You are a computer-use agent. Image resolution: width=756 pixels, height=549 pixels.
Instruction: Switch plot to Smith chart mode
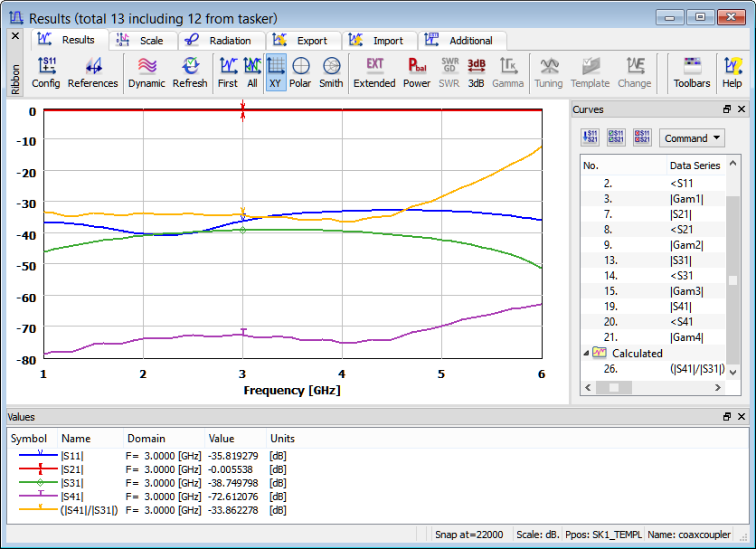(x=331, y=72)
